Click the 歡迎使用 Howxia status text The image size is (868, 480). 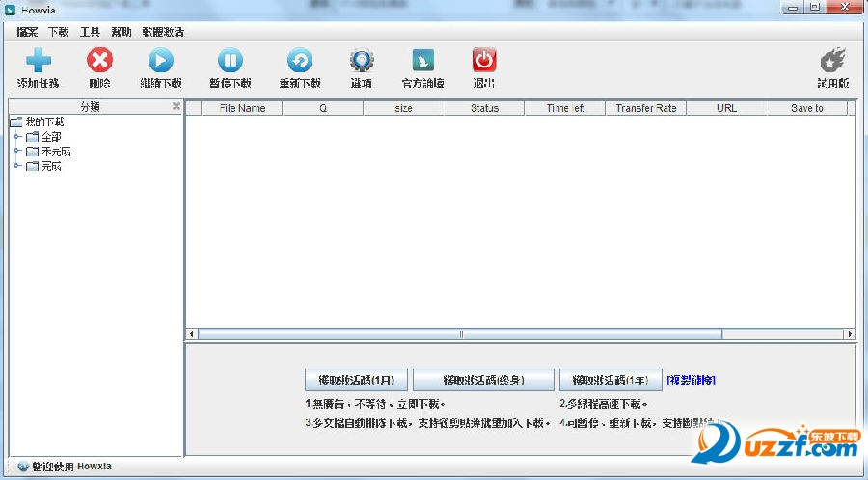pos(71,467)
